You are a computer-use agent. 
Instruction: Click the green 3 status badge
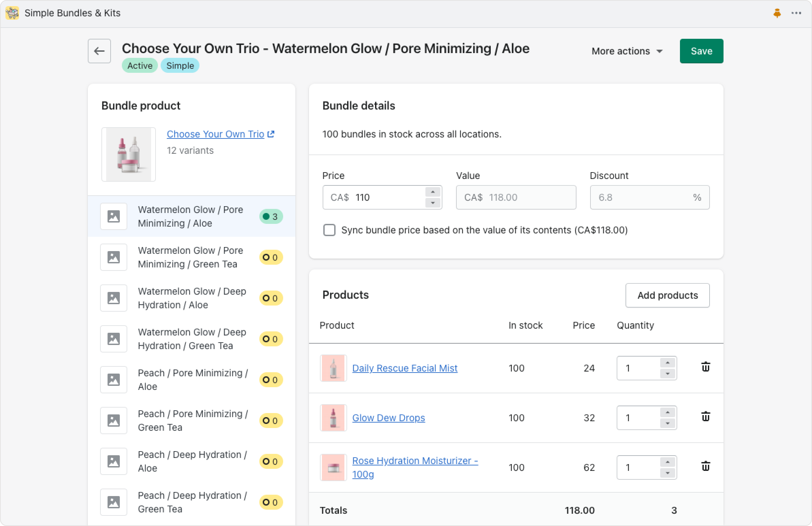pos(271,217)
